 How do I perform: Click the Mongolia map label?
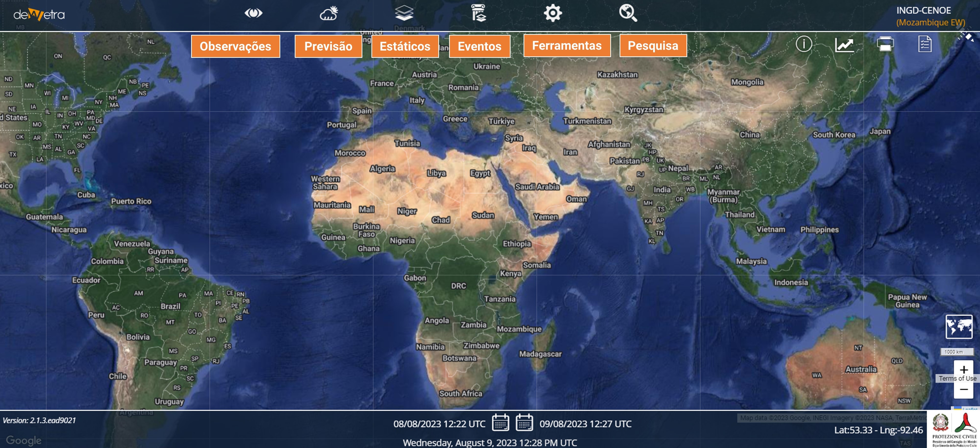pos(747,82)
